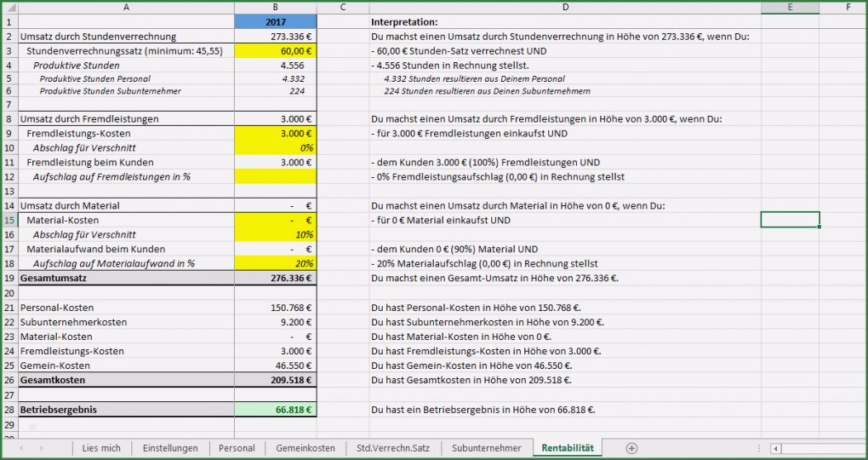
Task: Select column D header
Action: (565, 7)
